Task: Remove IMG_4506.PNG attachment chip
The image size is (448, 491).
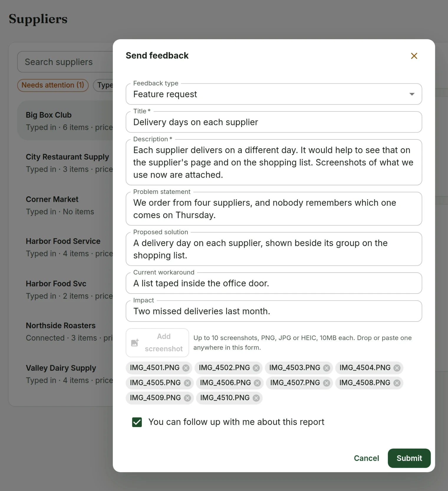Action: point(257,383)
